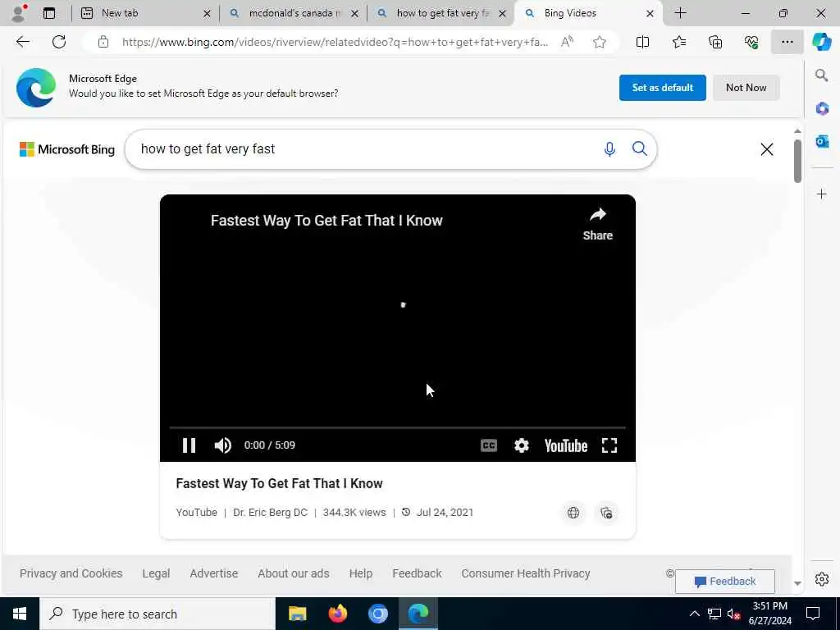Dismiss prompt with Not Now

pos(746,88)
